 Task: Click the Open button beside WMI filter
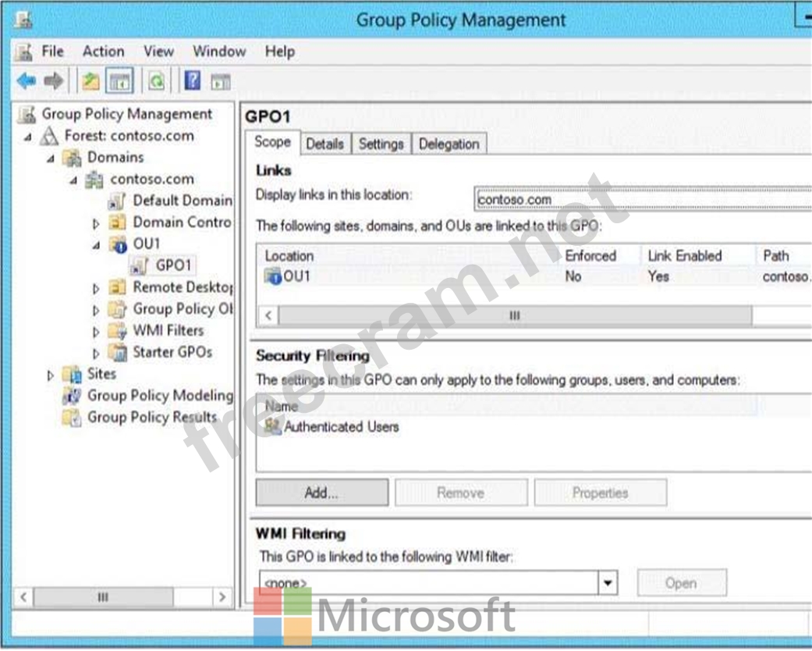tap(682, 583)
